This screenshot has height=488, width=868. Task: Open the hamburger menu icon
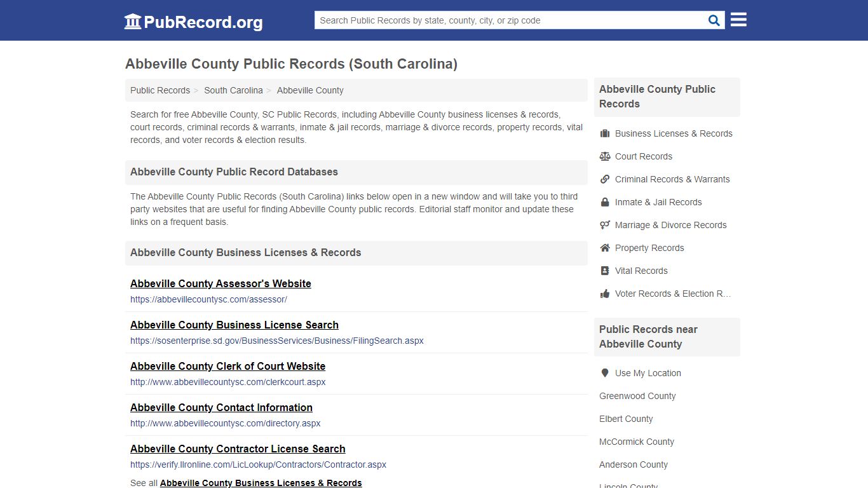[x=738, y=20]
